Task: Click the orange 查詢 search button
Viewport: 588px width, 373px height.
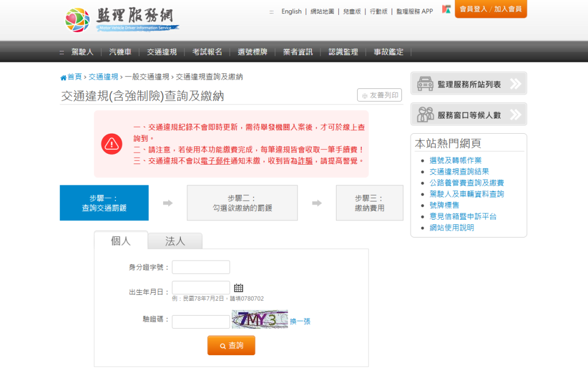Action: click(x=231, y=345)
